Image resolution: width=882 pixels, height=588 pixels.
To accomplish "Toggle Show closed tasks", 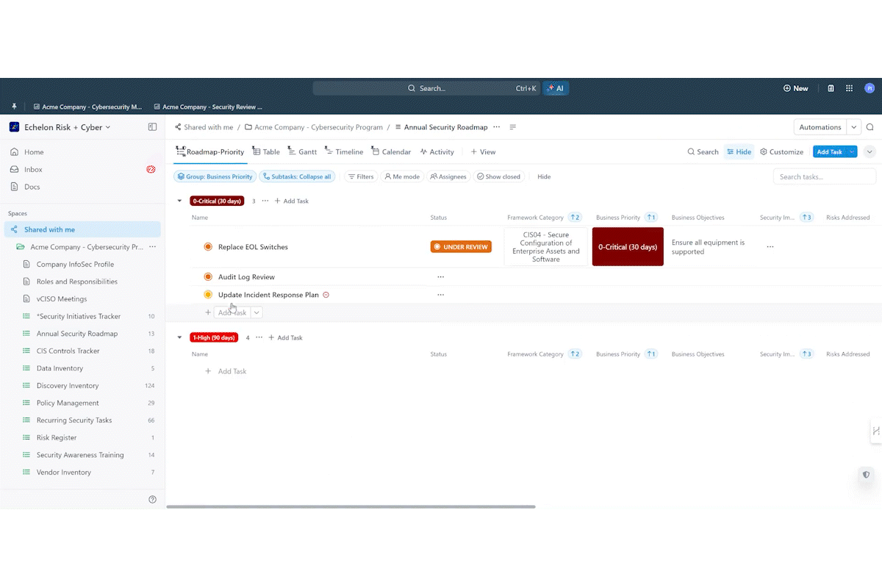I will [x=498, y=176].
